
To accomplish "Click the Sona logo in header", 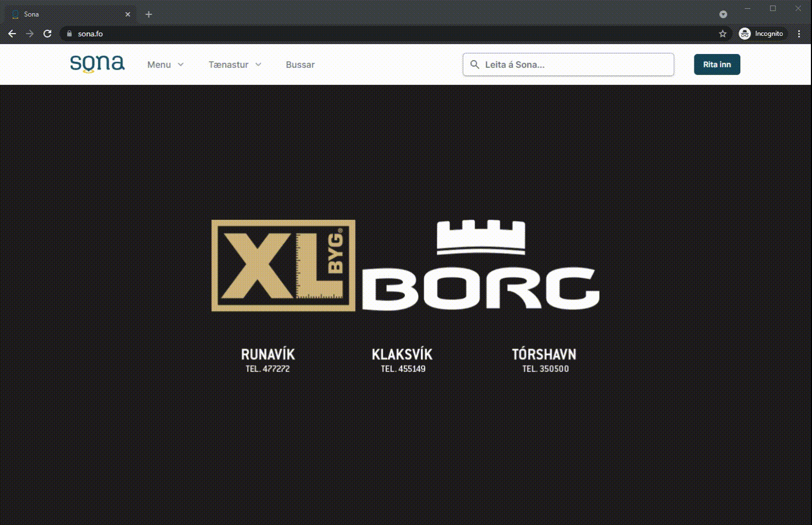I will pos(97,64).
